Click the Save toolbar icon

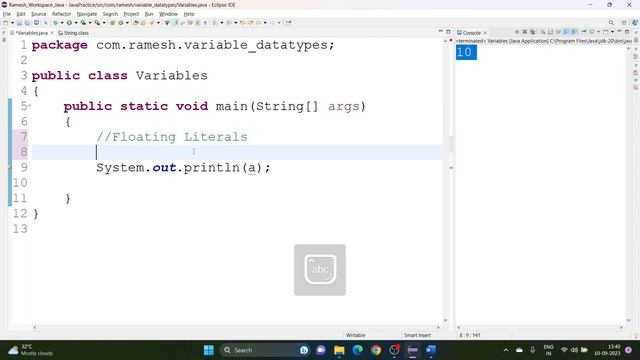(19, 23)
